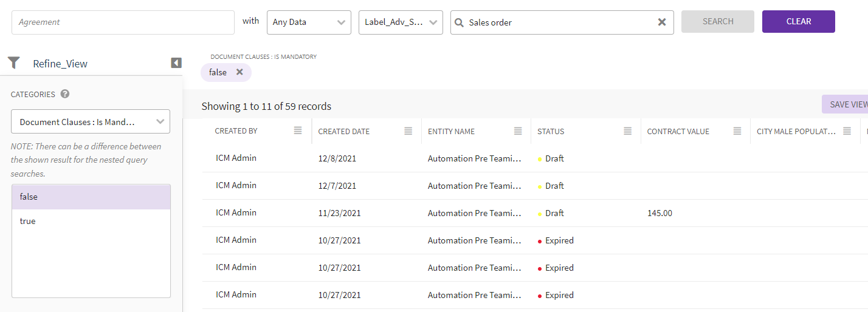The image size is (868, 312).
Task: Collapse the Refine_View side panel
Action: (176, 63)
